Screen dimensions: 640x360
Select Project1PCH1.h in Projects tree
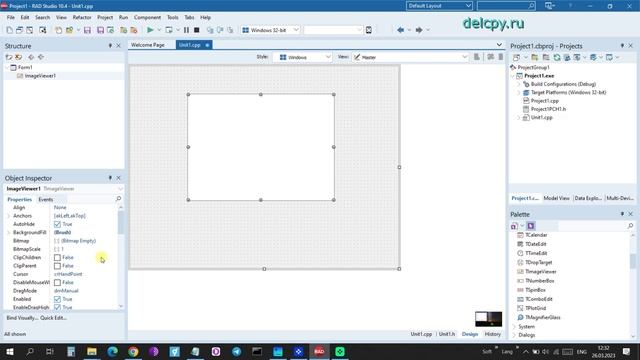click(x=548, y=109)
